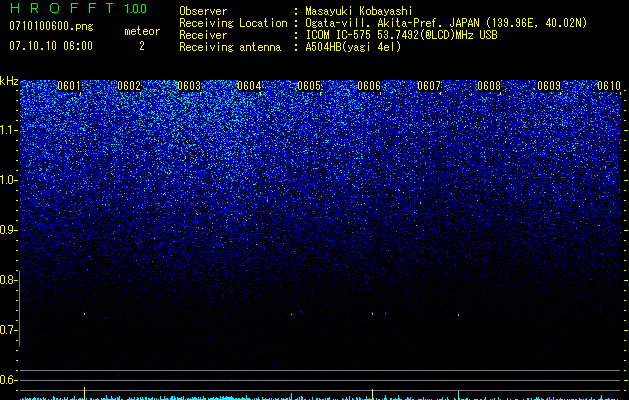Viewport: 629px width, 400px height.
Task: Click the 0608 time marker
Action: point(489,86)
